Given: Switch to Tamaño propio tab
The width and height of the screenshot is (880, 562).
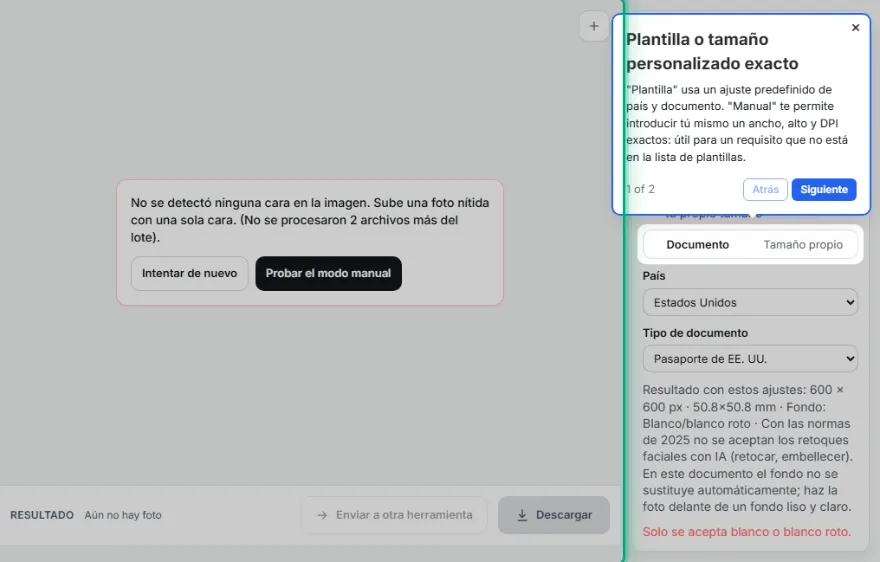Looking at the screenshot, I should pyautogui.click(x=803, y=244).
